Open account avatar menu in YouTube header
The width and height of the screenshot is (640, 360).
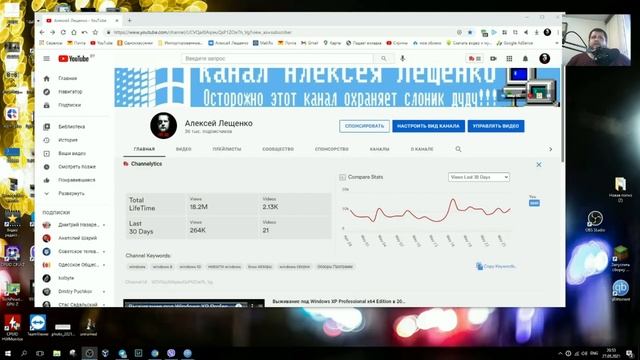(544, 59)
